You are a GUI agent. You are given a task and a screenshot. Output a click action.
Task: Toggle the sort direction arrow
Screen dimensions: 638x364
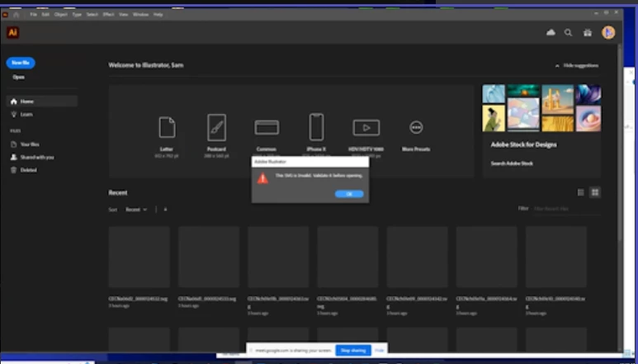(x=165, y=210)
